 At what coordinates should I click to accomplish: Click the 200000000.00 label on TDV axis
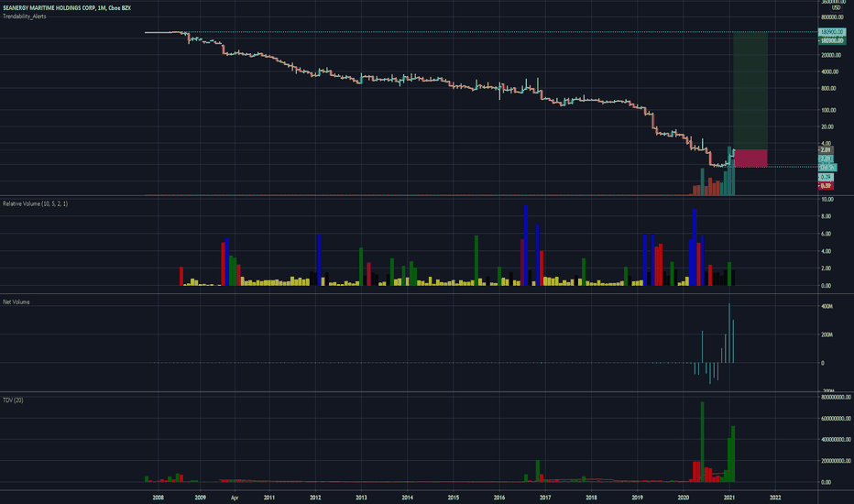836,461
